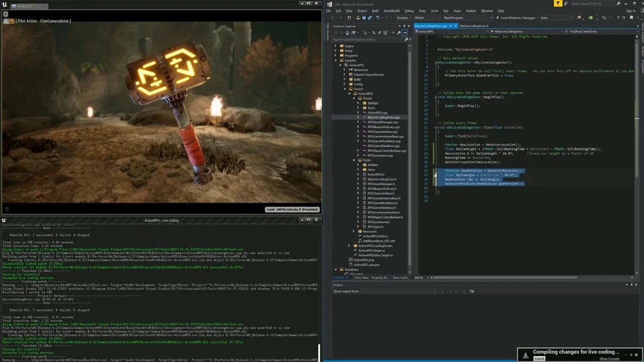Click the View Code icon in Solution Explorer
Screen dimensions: 644x362
[x=393, y=33]
